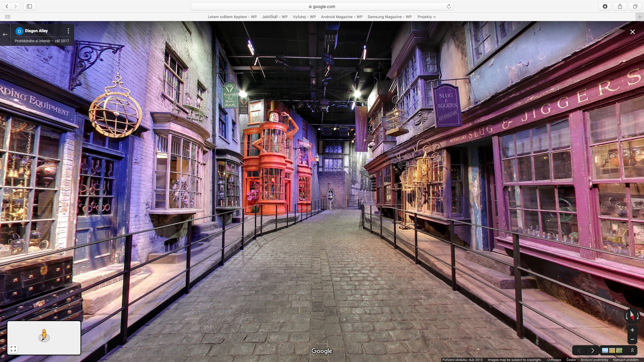Click the Smluvní podmínky link
644x362 pixels.
(x=594, y=360)
